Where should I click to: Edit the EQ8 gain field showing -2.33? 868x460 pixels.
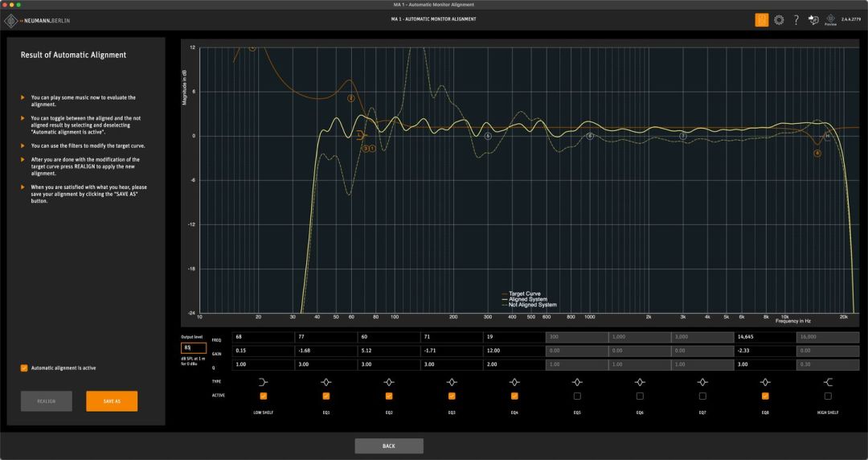(x=765, y=351)
